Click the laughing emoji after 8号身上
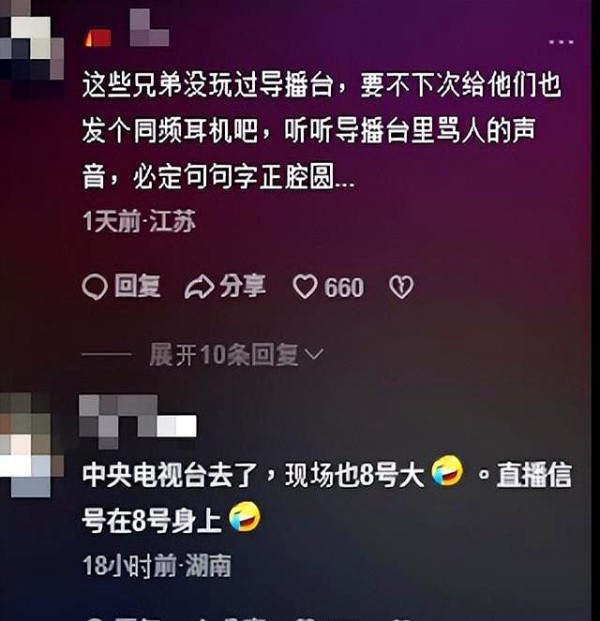Image resolution: width=600 pixels, height=621 pixels. [x=245, y=517]
